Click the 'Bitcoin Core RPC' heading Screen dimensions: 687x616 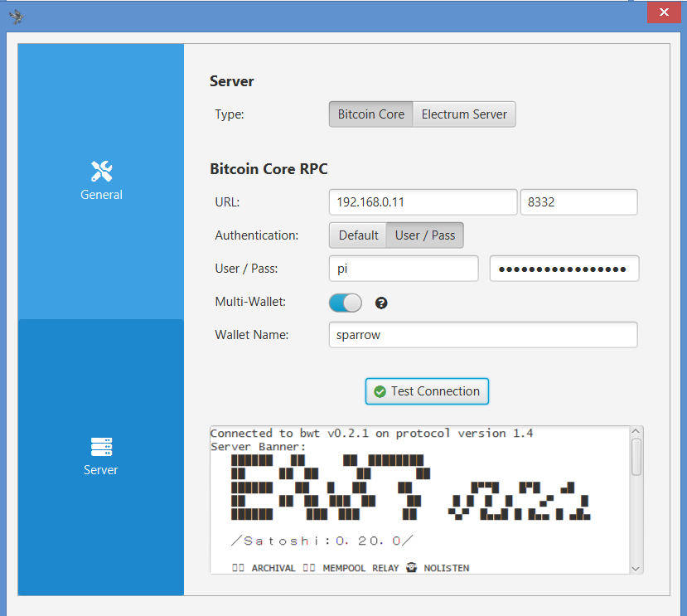tap(269, 169)
